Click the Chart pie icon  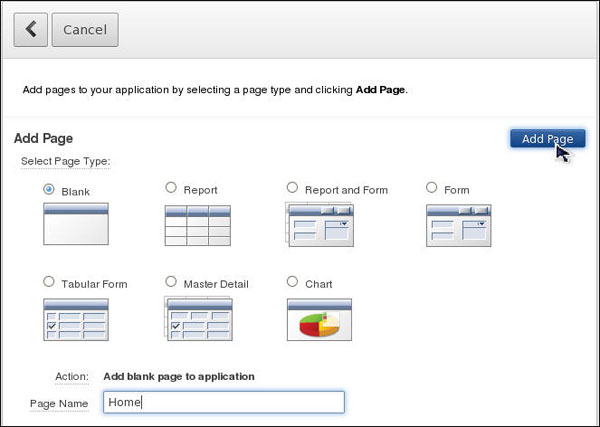(319, 318)
